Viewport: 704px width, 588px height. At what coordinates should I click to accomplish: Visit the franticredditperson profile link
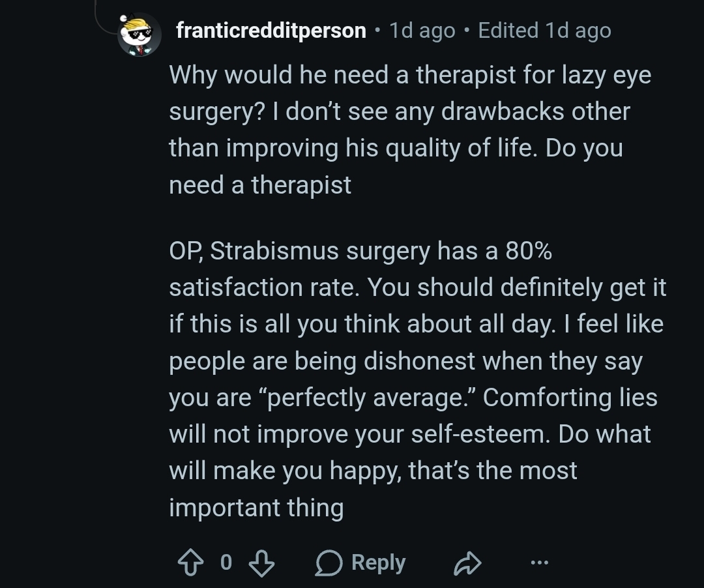(x=271, y=31)
